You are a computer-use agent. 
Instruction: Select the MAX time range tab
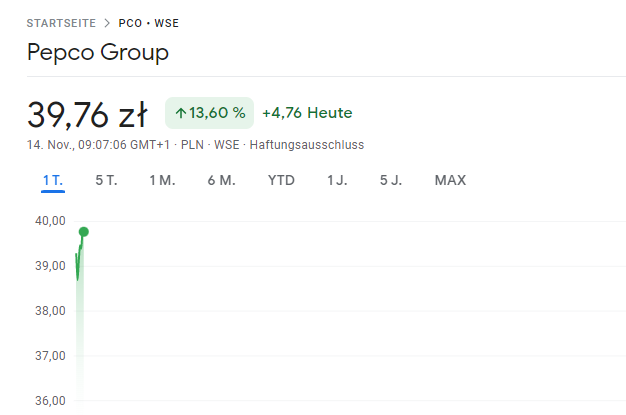[450, 181]
